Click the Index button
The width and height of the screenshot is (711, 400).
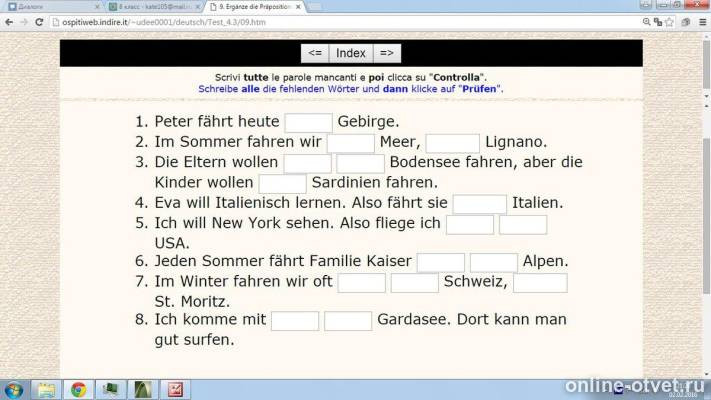click(x=351, y=53)
